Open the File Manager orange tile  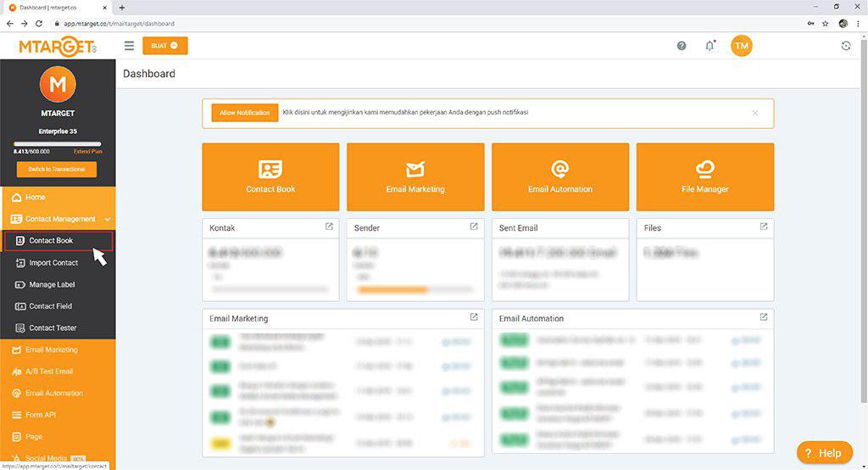click(705, 176)
